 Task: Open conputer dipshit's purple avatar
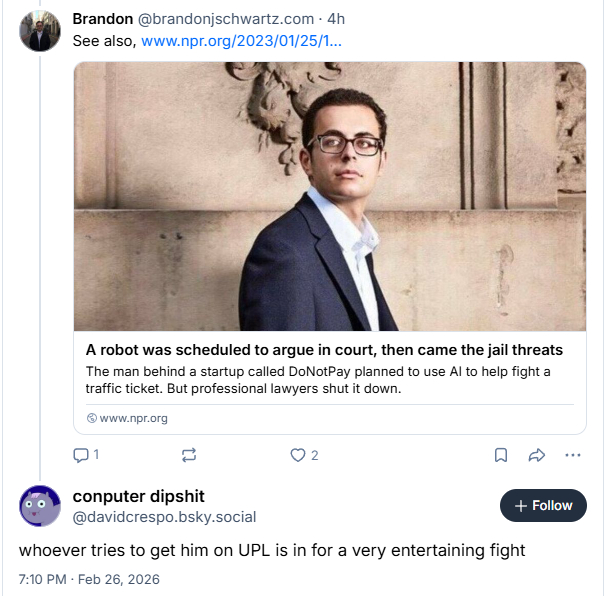click(x=40, y=505)
